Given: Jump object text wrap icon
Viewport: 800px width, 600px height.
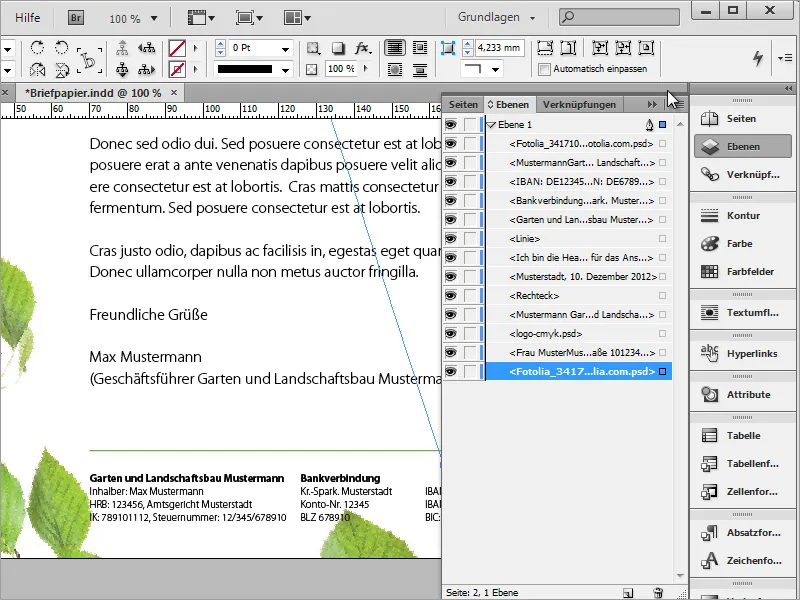Looking at the screenshot, I should pos(420,69).
